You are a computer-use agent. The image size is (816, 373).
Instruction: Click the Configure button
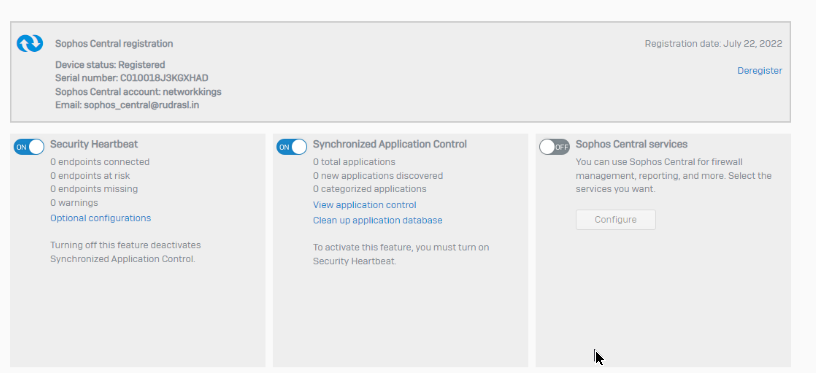click(616, 220)
